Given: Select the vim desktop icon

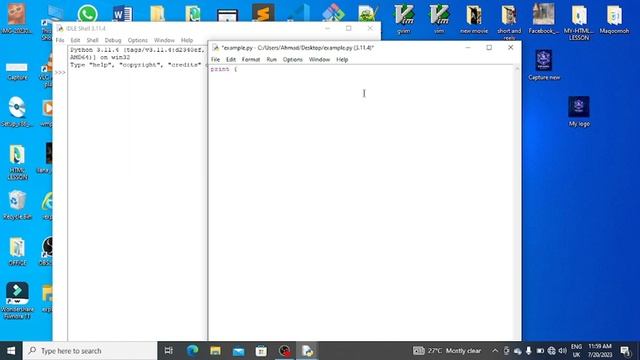Looking at the screenshot, I should [439, 19].
